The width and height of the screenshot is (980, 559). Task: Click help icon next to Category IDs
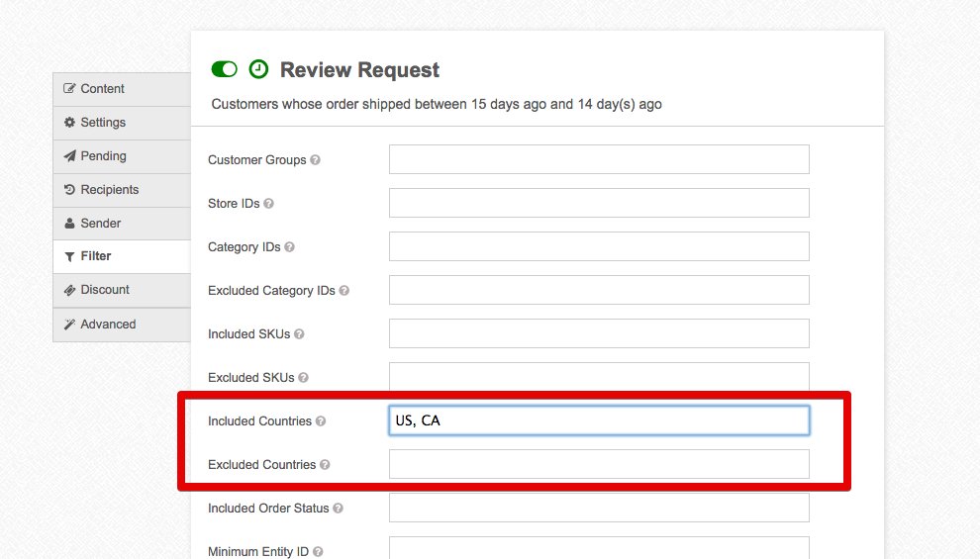[x=290, y=247]
